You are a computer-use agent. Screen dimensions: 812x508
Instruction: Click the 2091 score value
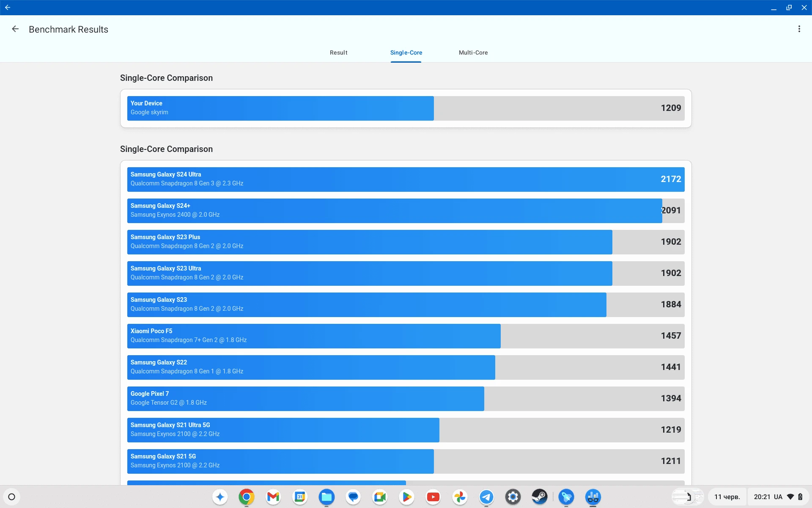(671, 210)
